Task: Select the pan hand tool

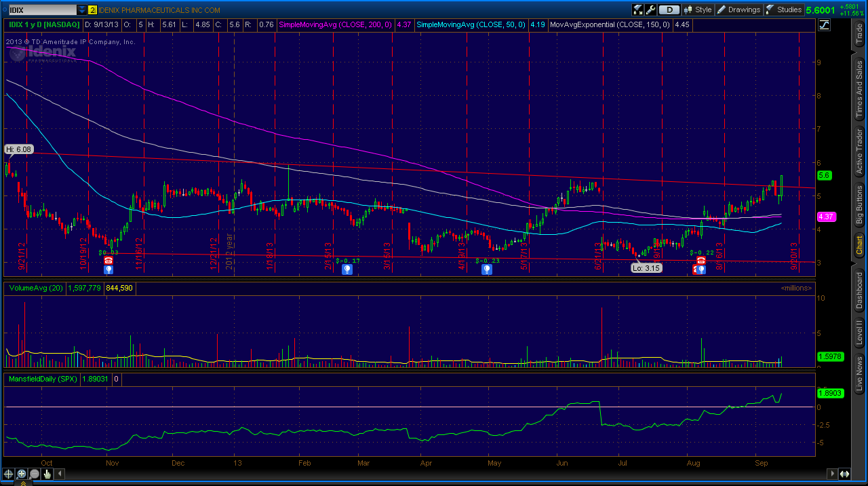Action: [47, 474]
